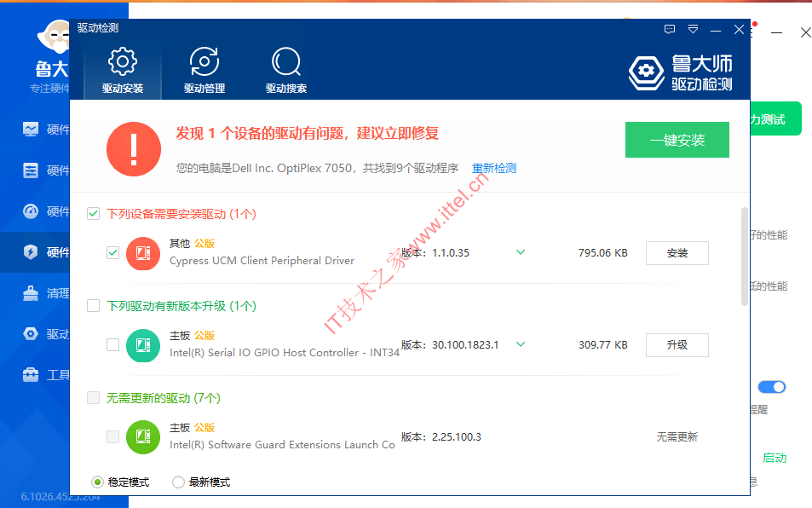Check the Intel Serial IO GPIO driver checkbox

pos(112,345)
